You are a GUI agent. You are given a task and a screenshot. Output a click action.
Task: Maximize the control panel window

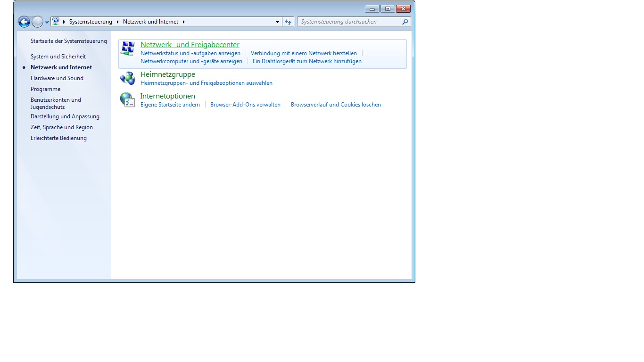[x=388, y=9]
